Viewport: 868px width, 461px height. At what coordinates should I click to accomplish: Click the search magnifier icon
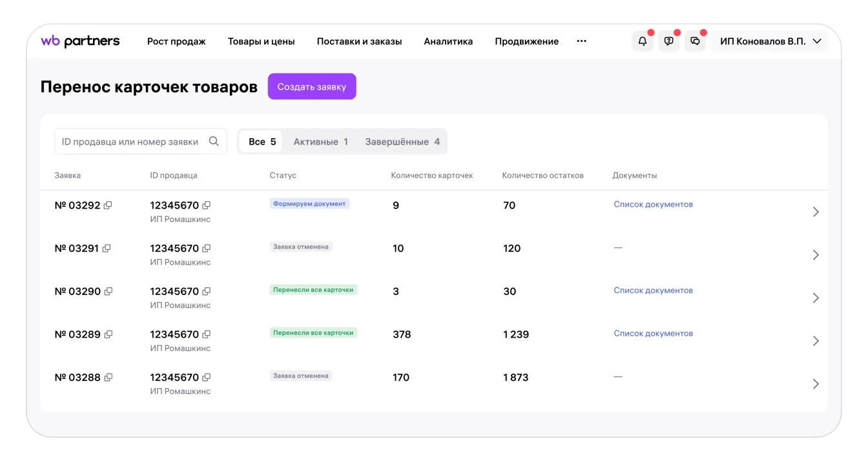click(214, 141)
